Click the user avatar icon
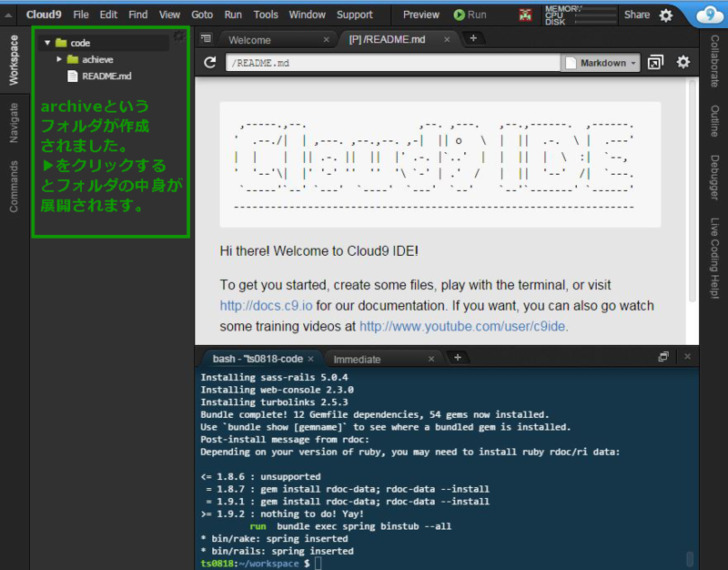Viewport: 728px width, 570px height. [x=525, y=15]
